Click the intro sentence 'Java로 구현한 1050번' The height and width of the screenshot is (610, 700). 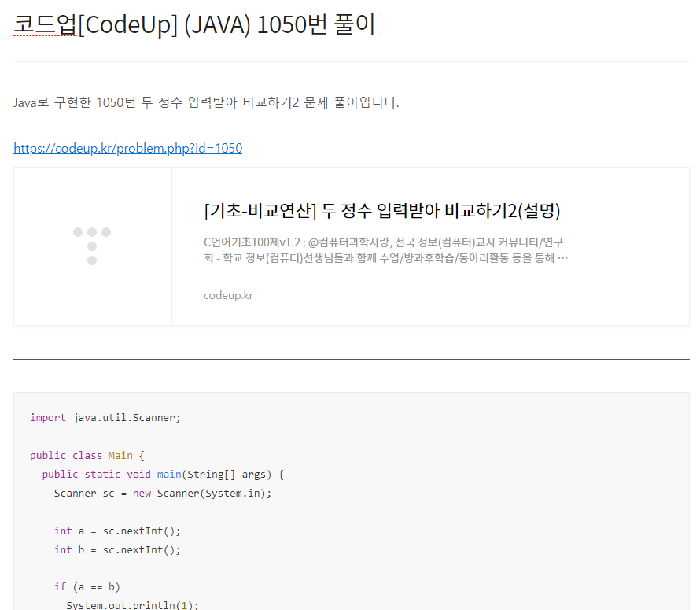(206, 102)
